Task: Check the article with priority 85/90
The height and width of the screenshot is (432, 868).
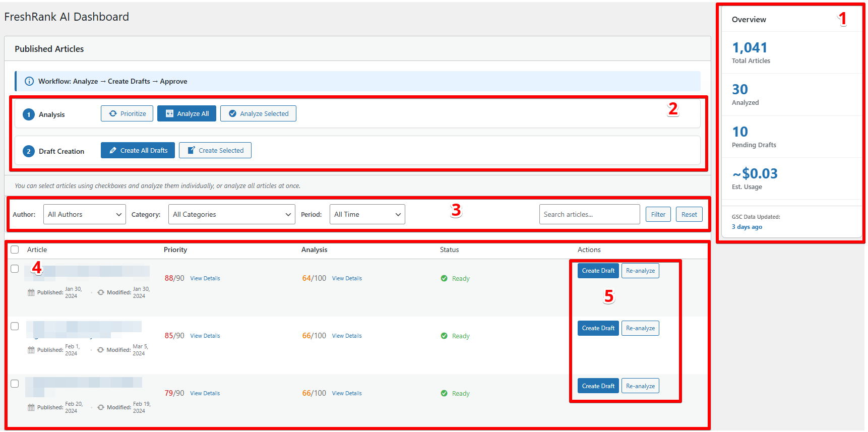Action: (15, 326)
